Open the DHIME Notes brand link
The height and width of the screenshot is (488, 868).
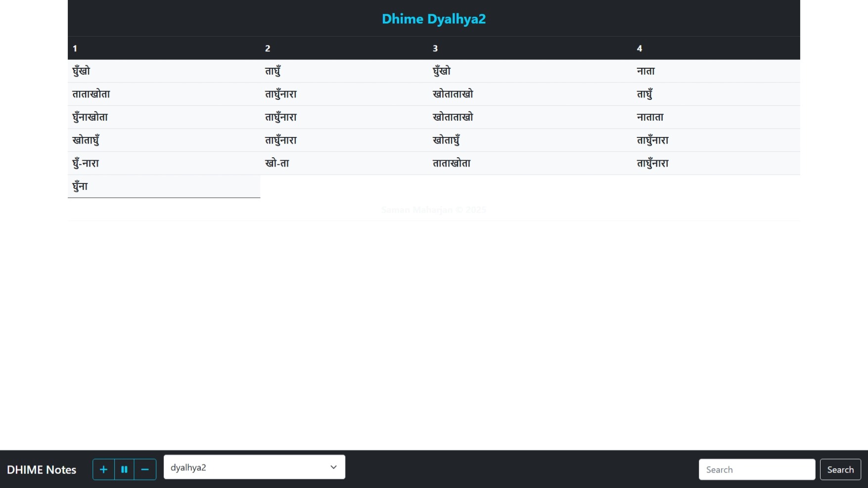(42, 469)
